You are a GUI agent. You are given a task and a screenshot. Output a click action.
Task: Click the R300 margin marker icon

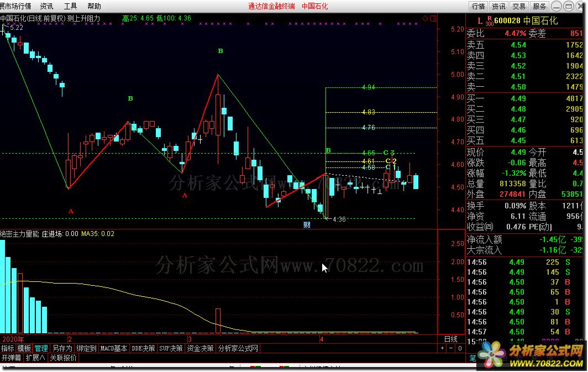click(490, 21)
